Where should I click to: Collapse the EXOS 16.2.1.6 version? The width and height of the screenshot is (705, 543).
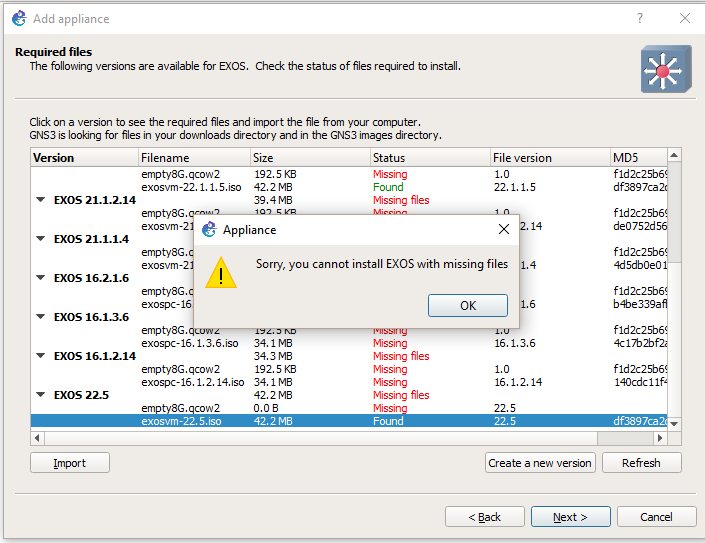[41, 278]
